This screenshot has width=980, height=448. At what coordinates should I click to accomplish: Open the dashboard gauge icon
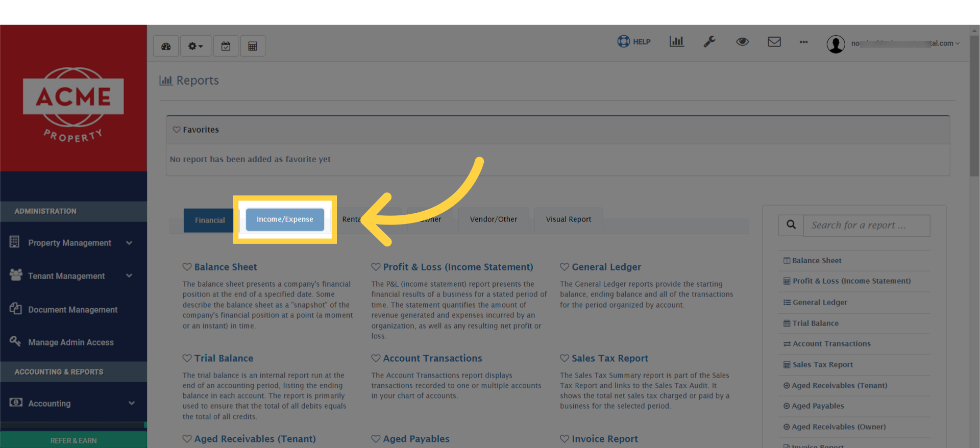click(x=166, y=46)
